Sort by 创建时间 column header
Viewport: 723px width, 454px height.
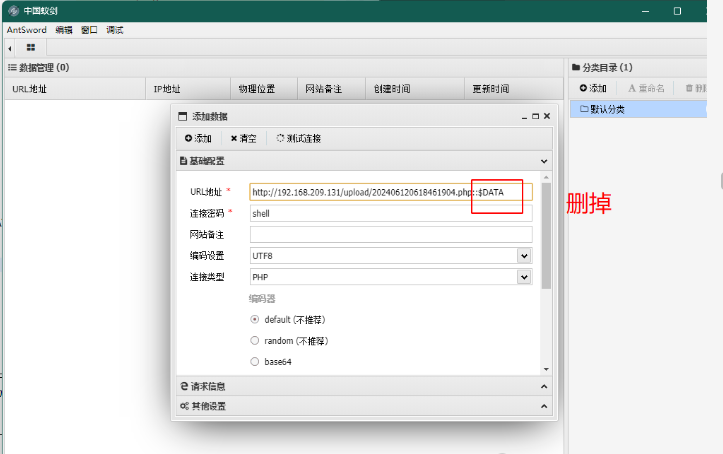coord(415,88)
